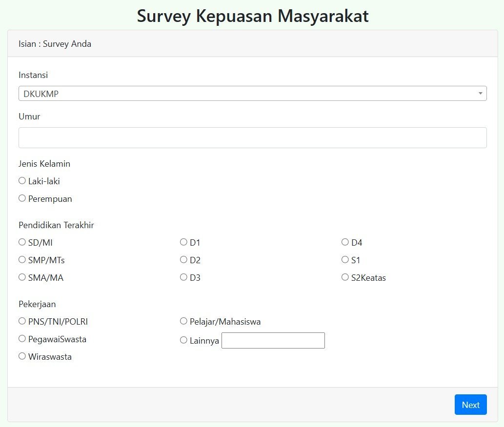Viewport: 504px width, 427px height.
Task: Click the blue Next button
Action: point(470,405)
